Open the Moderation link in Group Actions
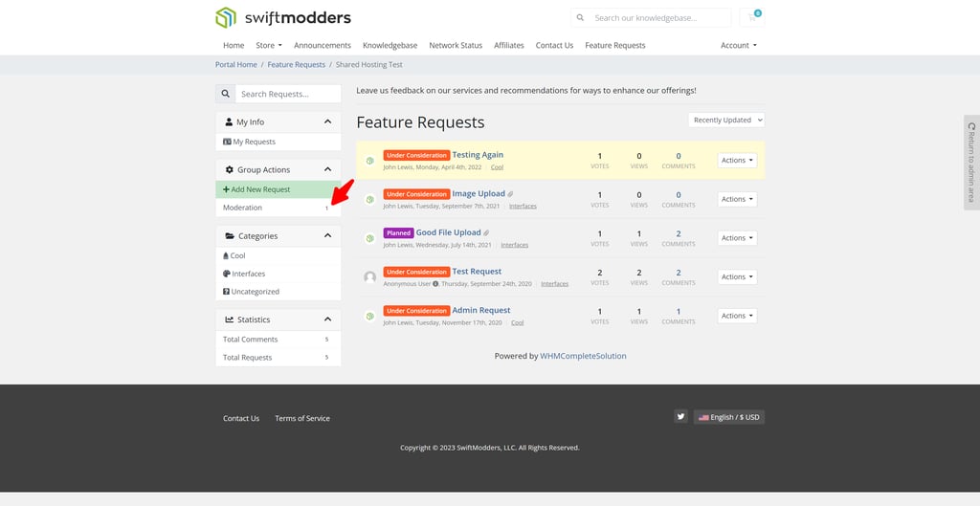This screenshot has height=506, width=980. (x=243, y=208)
